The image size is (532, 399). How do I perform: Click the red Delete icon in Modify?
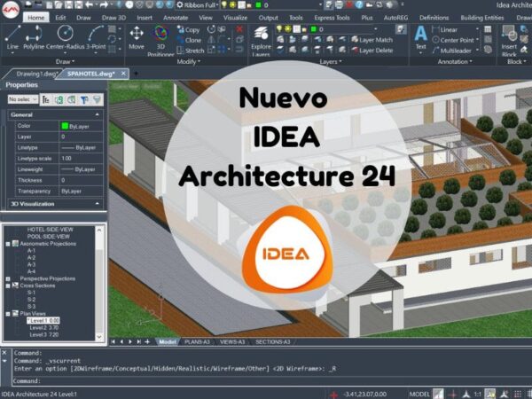click(x=239, y=29)
